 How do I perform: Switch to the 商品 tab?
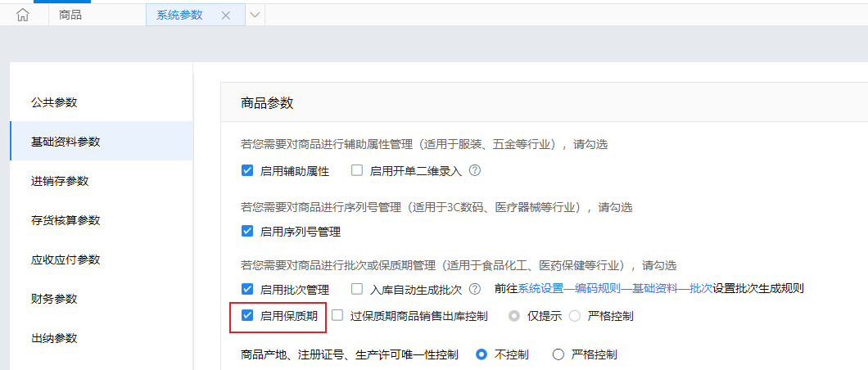click(x=70, y=15)
